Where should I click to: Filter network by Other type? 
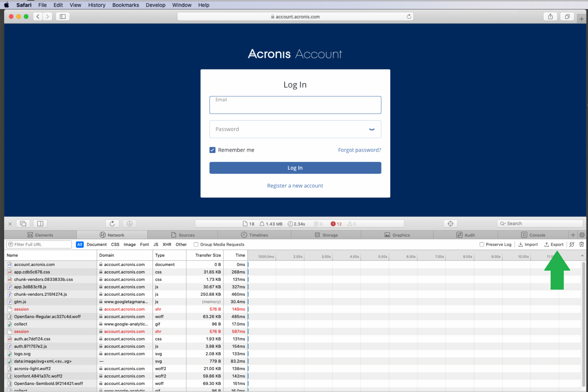tap(181, 245)
